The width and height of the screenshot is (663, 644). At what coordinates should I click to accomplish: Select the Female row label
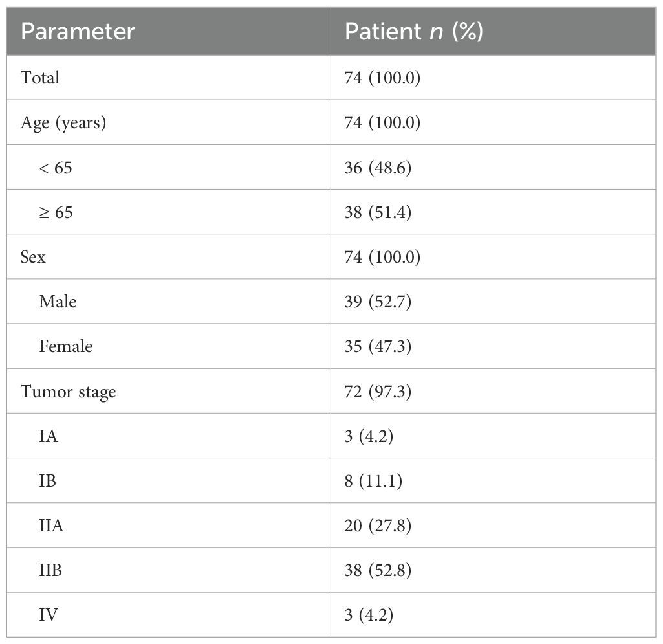65,346
